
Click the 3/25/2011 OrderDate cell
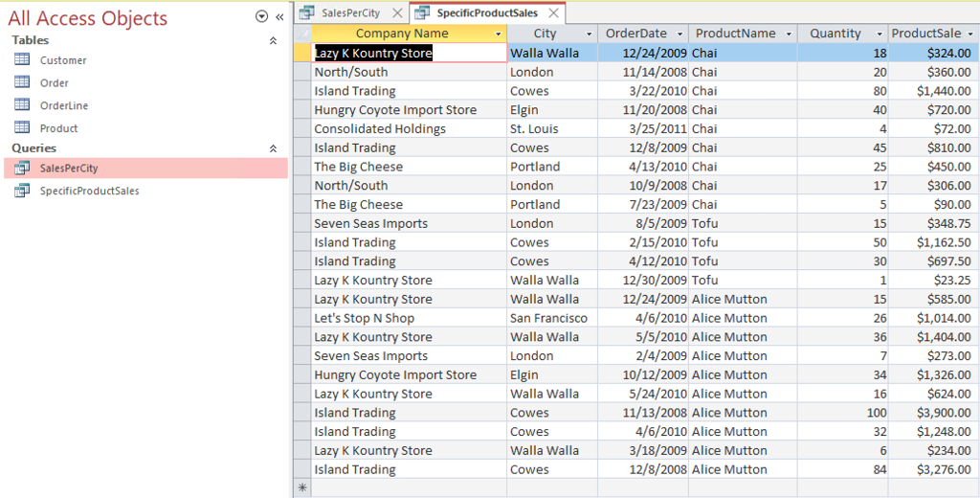tap(643, 129)
